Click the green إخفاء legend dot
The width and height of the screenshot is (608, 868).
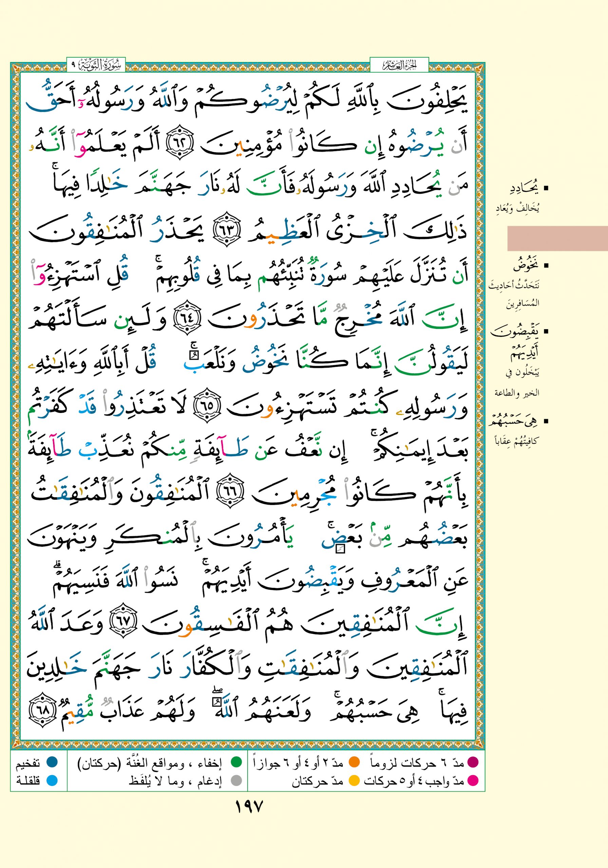pyautogui.click(x=236, y=762)
